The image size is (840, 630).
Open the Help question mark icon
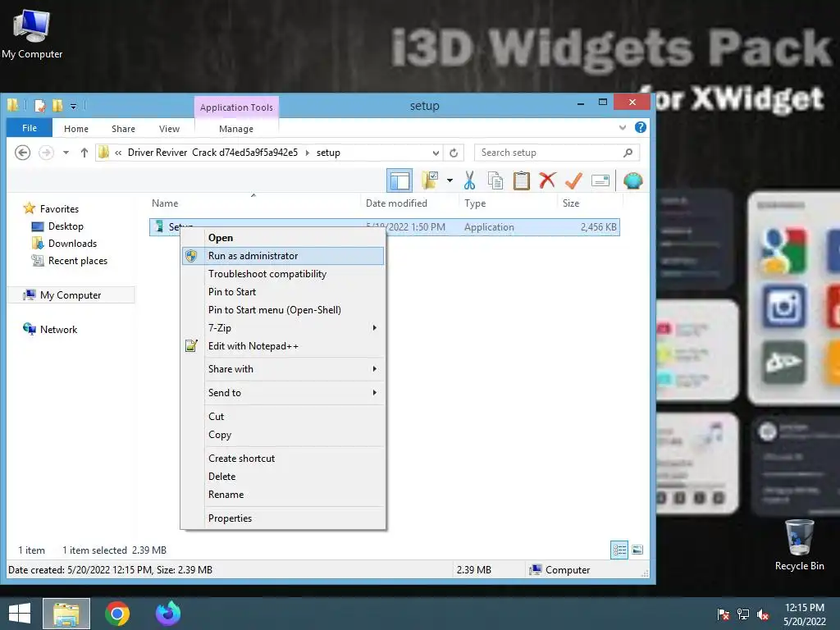640,127
